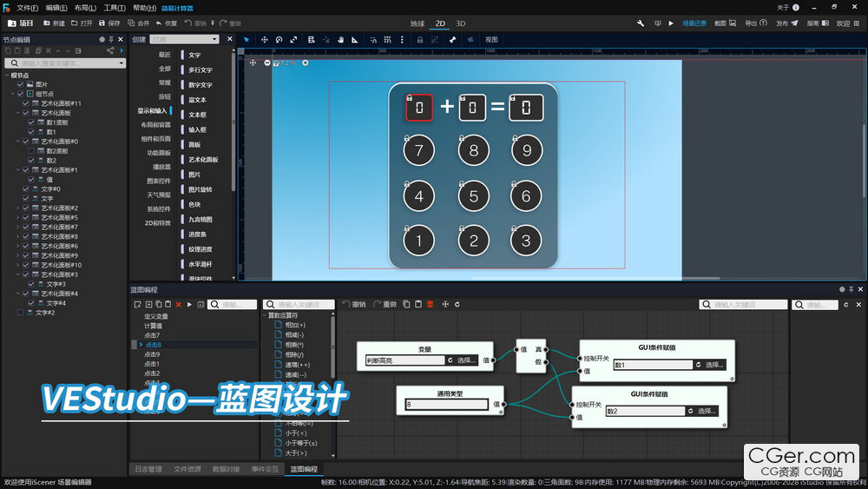Zoom out the canvas with minus icon
868x489 pixels.
[267, 63]
